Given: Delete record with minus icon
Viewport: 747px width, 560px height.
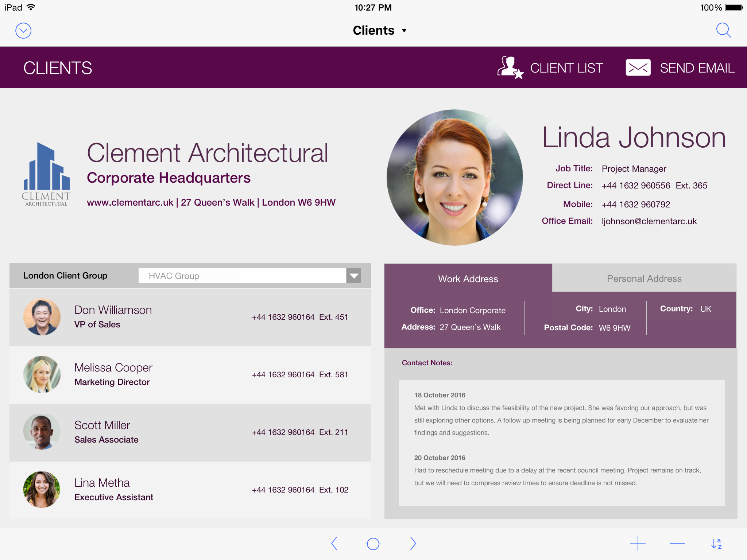Looking at the screenshot, I should tap(677, 543).
